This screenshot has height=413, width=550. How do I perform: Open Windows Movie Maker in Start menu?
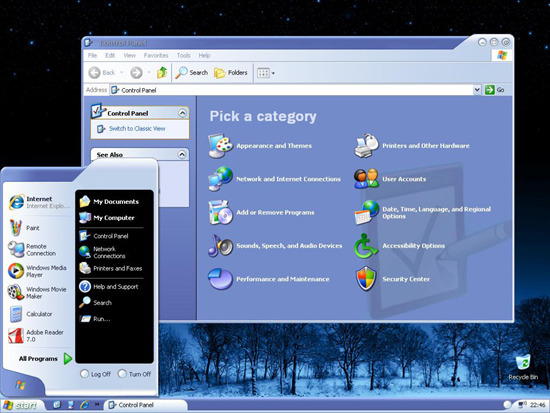point(38,292)
